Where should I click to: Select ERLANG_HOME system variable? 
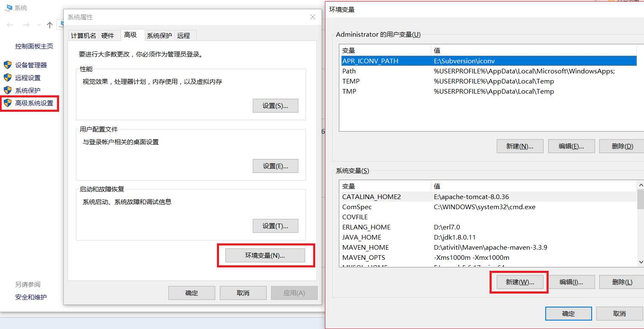click(489, 227)
